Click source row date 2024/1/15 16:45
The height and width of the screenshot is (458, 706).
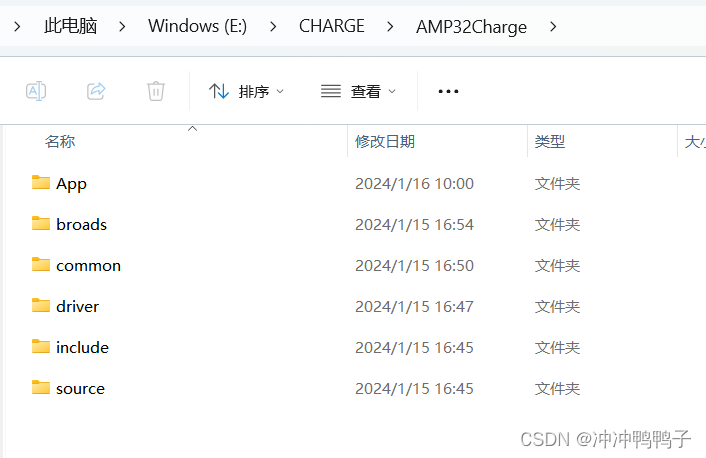(x=414, y=389)
